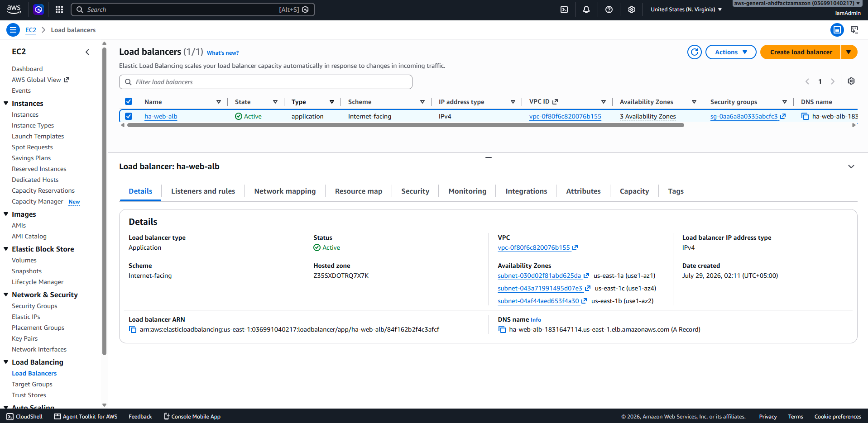The width and height of the screenshot is (868, 423).
Task: Sort by the Name column
Action: point(219,102)
